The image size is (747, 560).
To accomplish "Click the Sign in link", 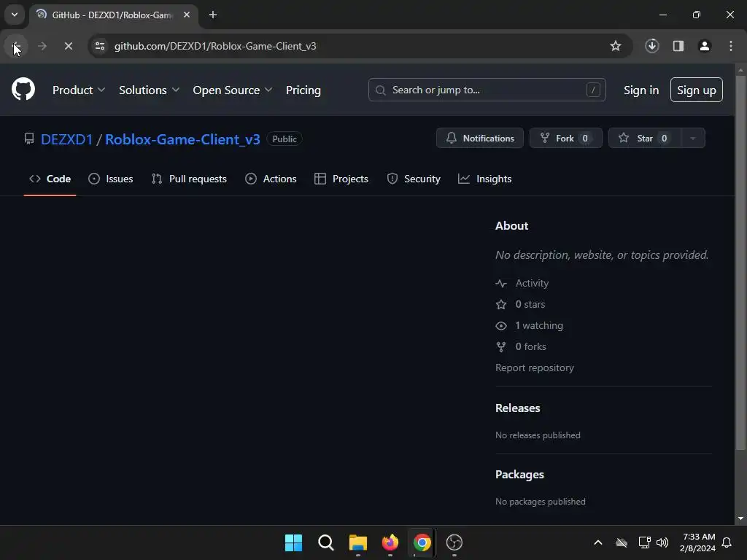I will pyautogui.click(x=641, y=90).
